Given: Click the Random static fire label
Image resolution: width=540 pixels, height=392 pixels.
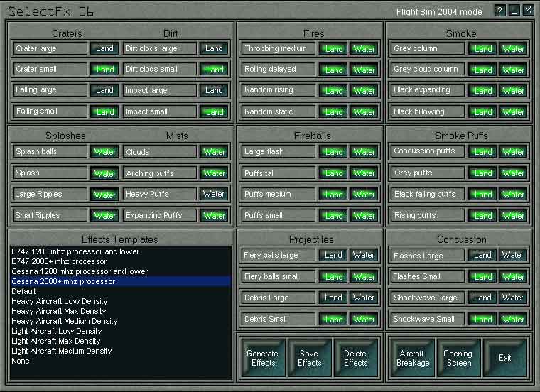Looking at the screenshot, I should [x=278, y=111].
